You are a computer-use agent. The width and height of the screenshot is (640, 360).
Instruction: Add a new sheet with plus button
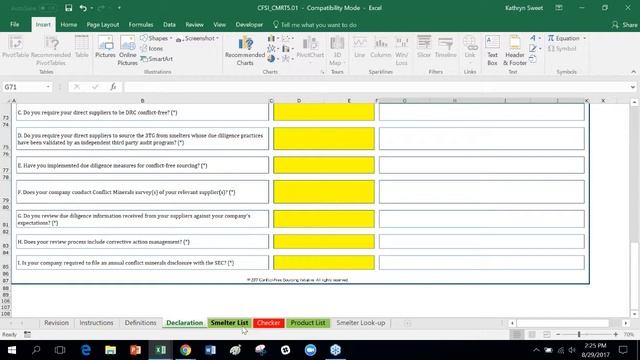pos(407,323)
